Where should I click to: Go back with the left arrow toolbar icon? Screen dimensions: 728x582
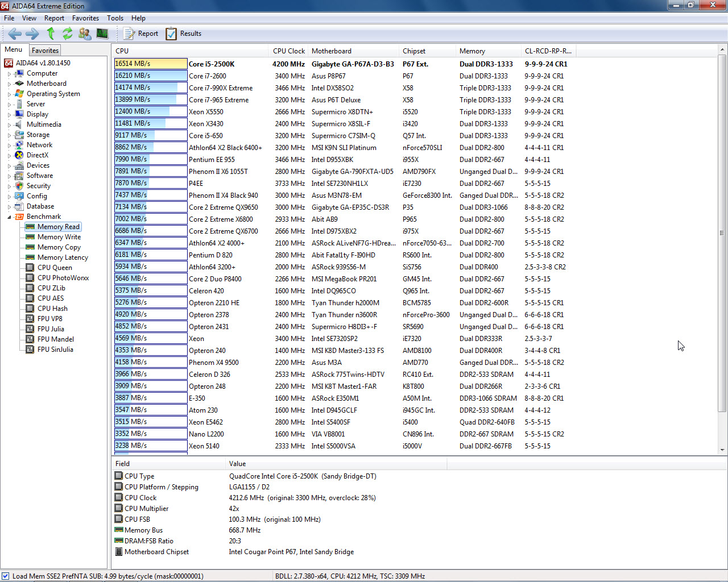[15, 34]
